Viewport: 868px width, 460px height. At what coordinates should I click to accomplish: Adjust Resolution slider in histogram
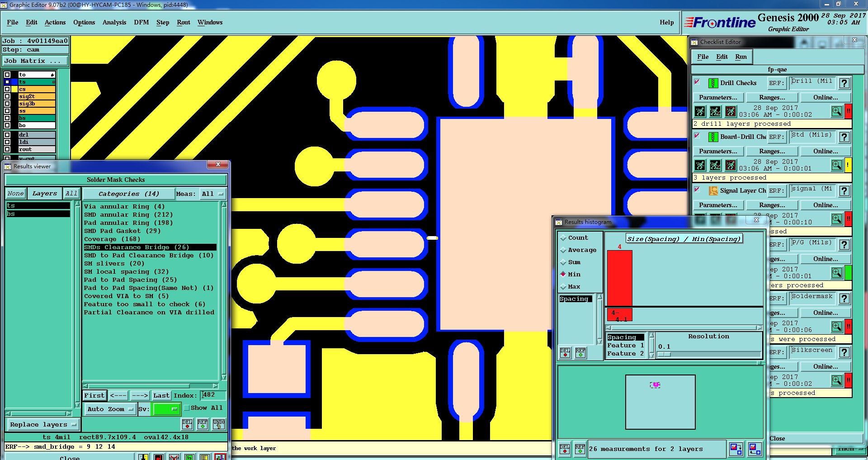tap(664, 354)
